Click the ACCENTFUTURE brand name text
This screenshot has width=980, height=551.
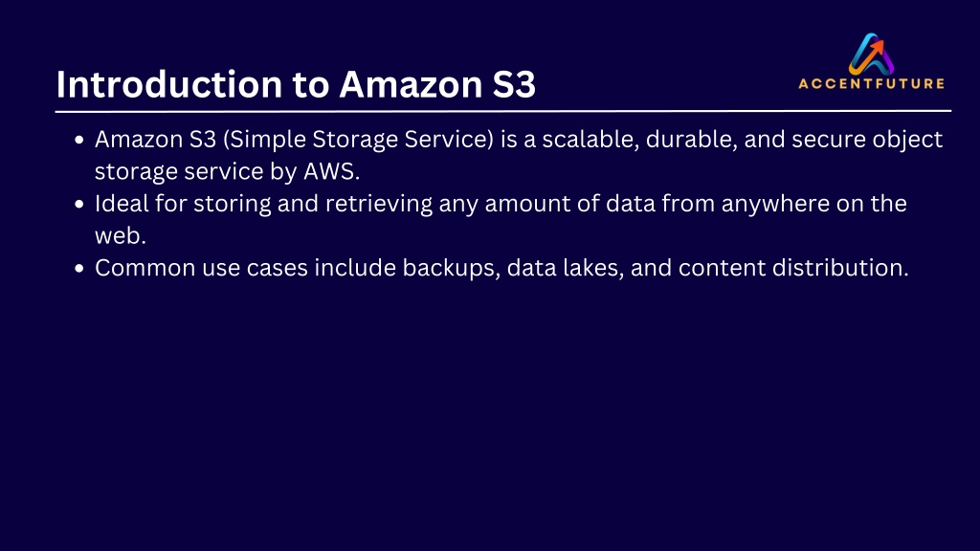coord(871,84)
